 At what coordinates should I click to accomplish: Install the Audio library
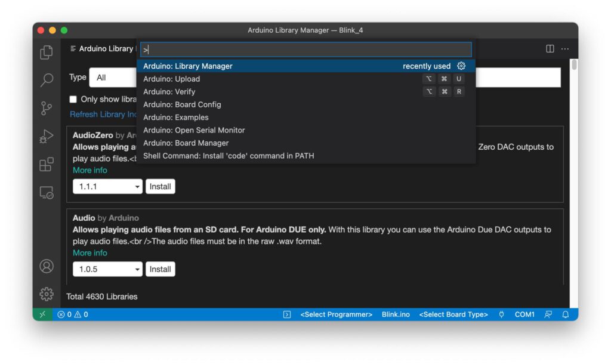tap(160, 269)
